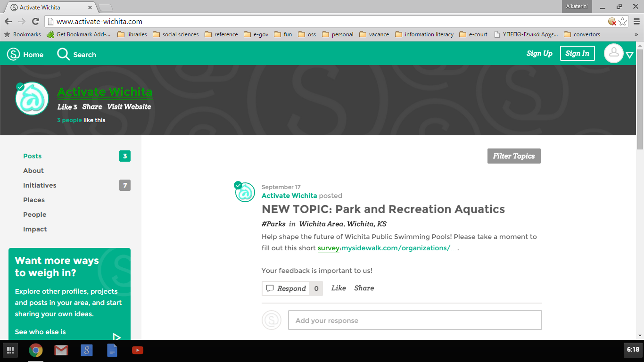Open the fun bookmark folder
The width and height of the screenshot is (644, 362).
(x=283, y=34)
